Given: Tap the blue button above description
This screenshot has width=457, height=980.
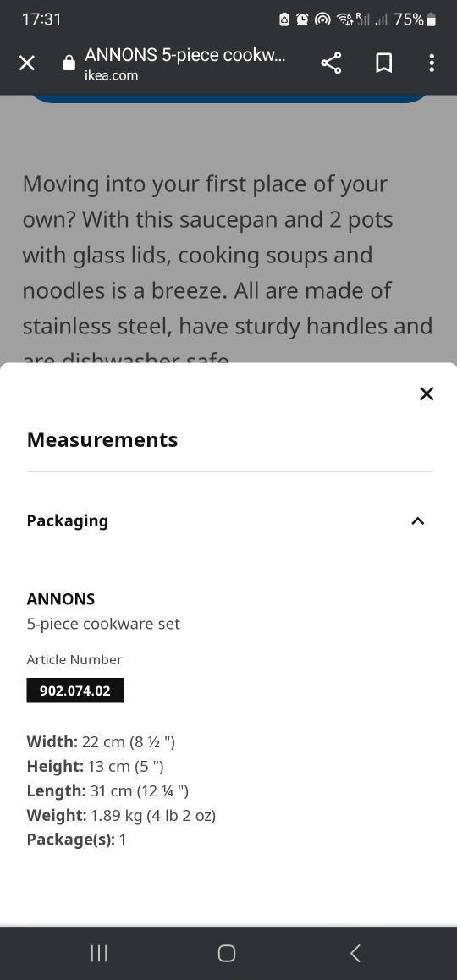Looking at the screenshot, I should coord(228,99).
